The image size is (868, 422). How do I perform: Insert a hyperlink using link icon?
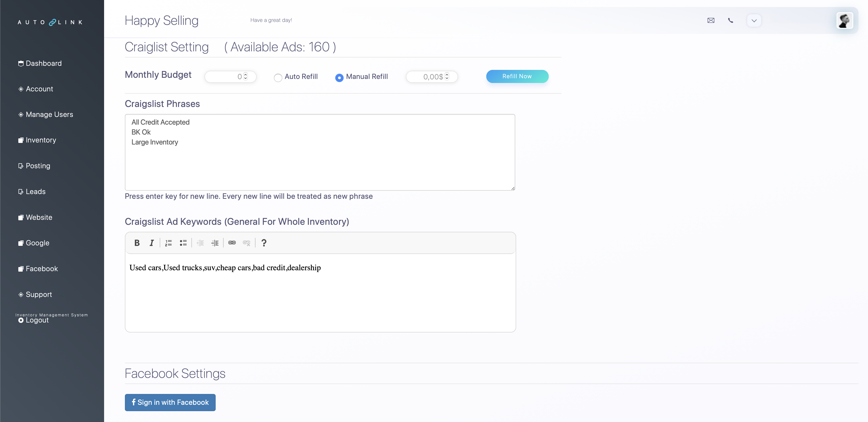pyautogui.click(x=232, y=243)
